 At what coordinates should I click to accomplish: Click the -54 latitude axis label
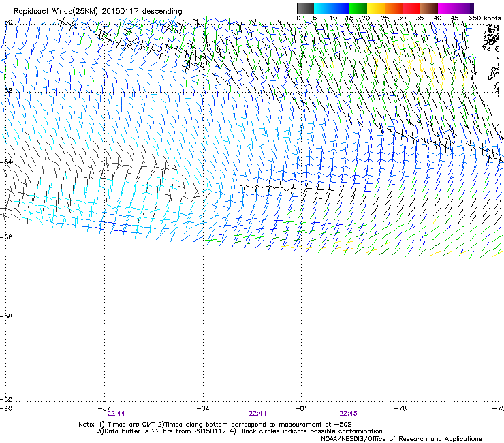click(x=6, y=162)
